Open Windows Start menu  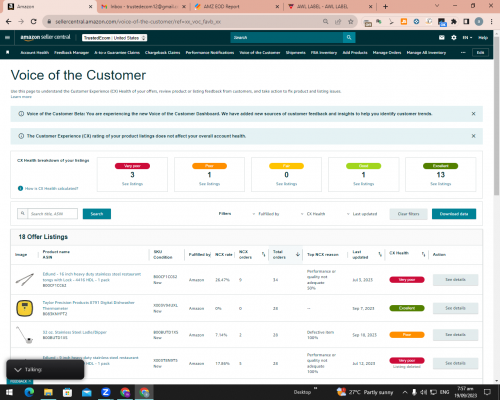click(x=9, y=392)
